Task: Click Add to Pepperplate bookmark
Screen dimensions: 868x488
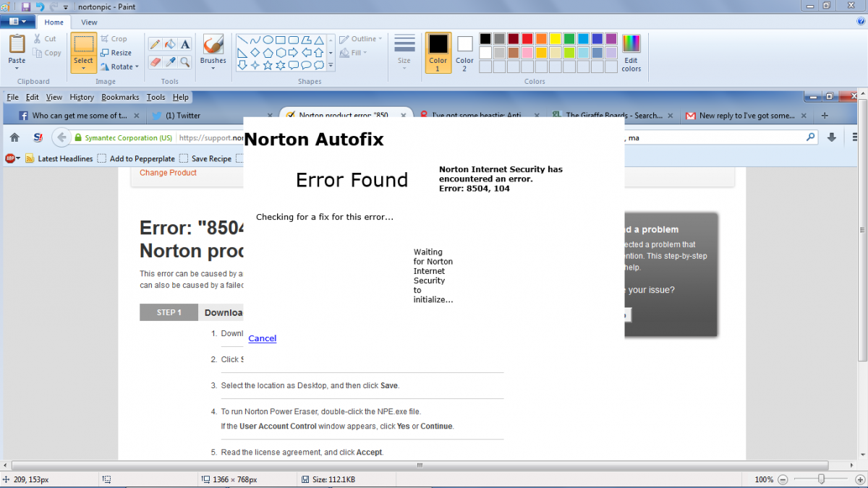Action: (136, 159)
